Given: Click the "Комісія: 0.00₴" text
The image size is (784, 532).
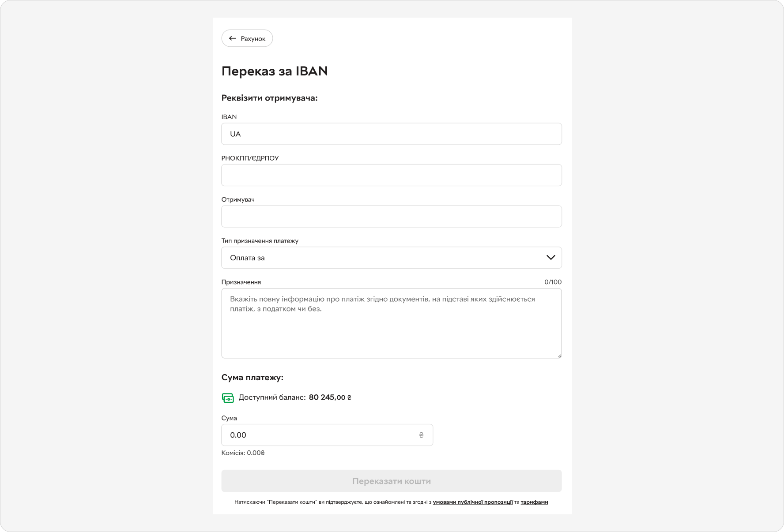Looking at the screenshot, I should [243, 453].
